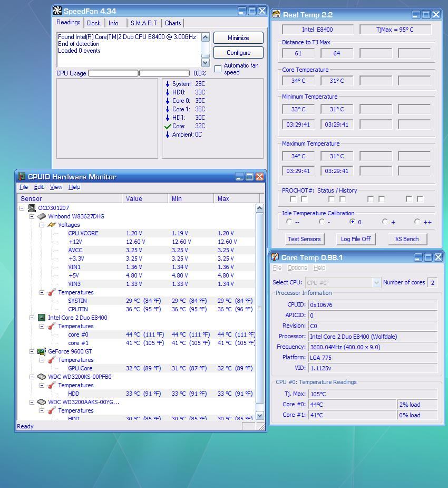Click the Voltages lightning icon
This screenshot has width=448, height=488.
[52, 224]
